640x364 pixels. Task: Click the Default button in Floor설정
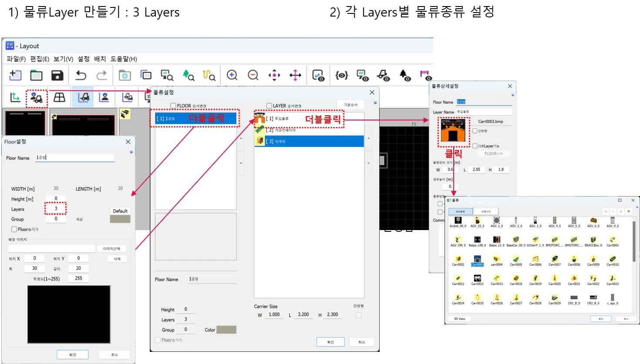pos(120,211)
